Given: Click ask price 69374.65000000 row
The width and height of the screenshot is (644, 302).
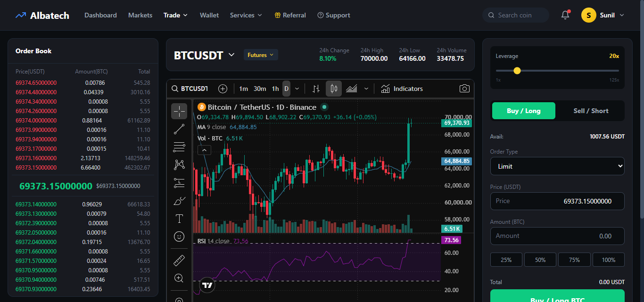Looking at the screenshot, I should click(83, 82).
